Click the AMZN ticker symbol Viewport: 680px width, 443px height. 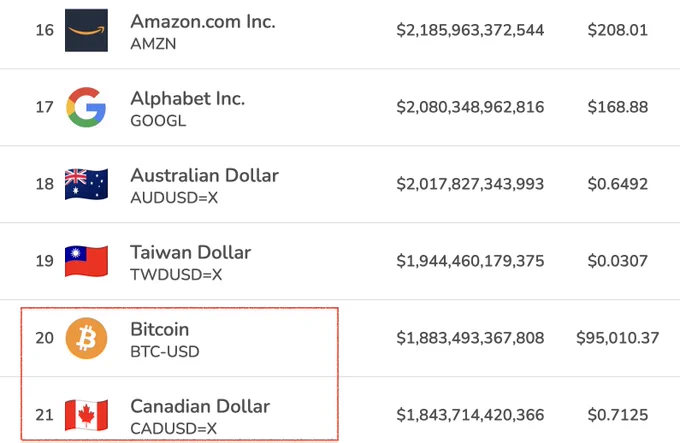154,44
